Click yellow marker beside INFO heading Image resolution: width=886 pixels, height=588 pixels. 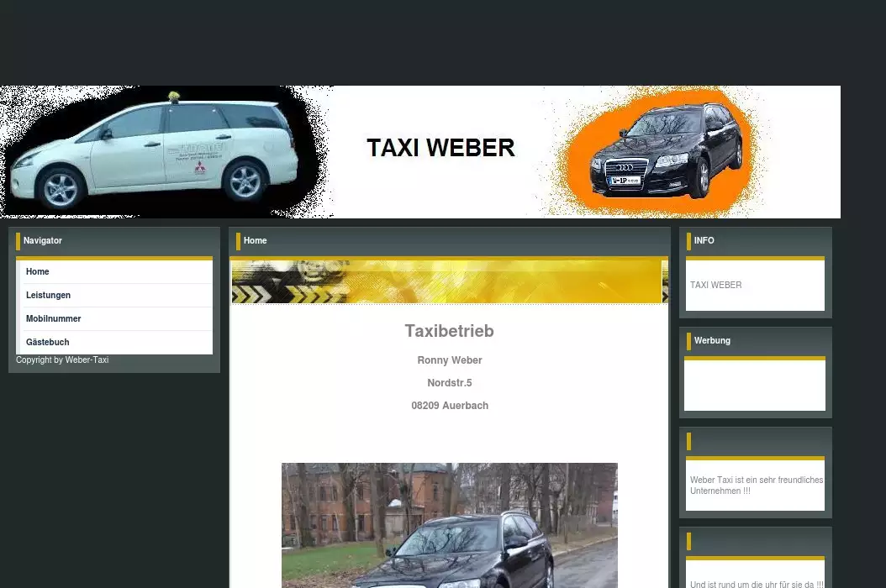point(688,241)
